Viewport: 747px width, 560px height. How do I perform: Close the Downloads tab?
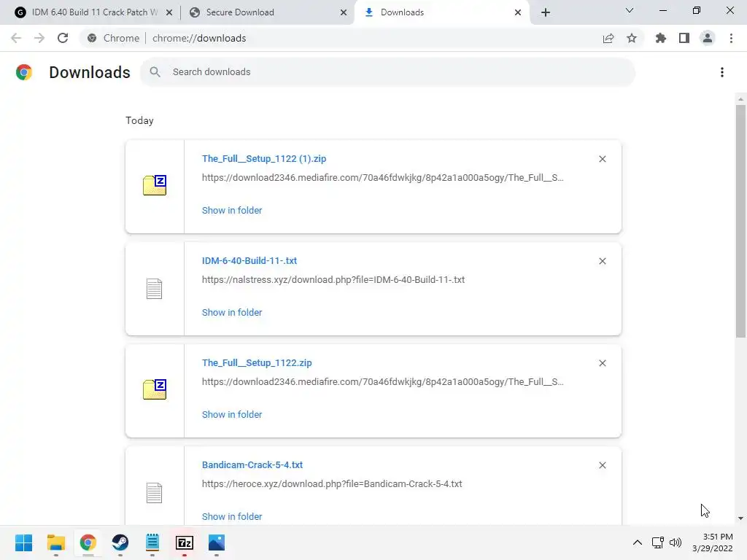coord(518,12)
